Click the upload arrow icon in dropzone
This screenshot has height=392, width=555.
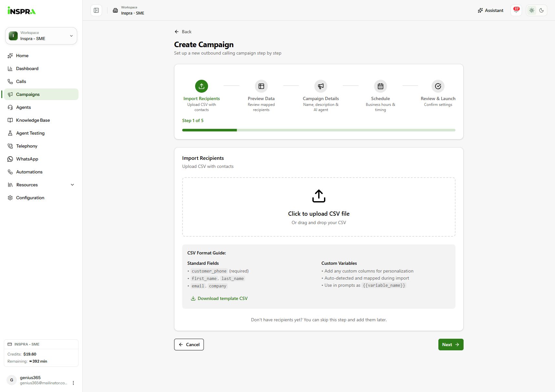click(319, 196)
